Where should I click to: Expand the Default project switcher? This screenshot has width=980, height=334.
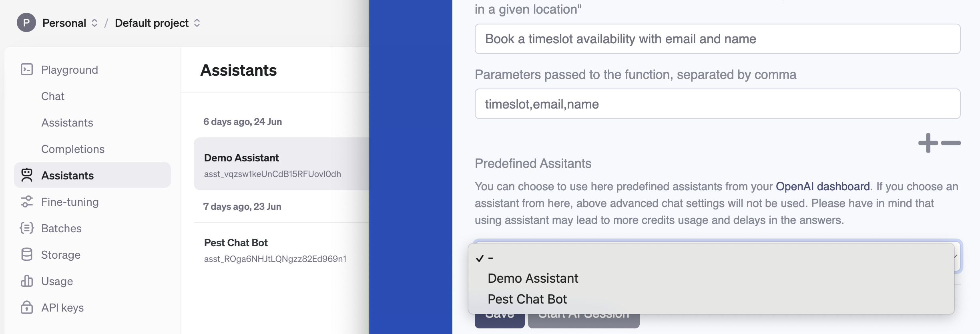tap(197, 23)
